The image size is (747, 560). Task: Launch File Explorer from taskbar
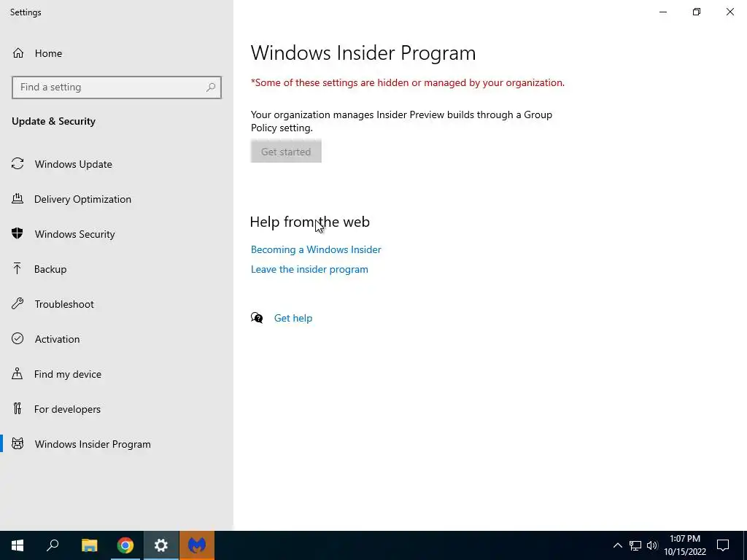tap(89, 545)
